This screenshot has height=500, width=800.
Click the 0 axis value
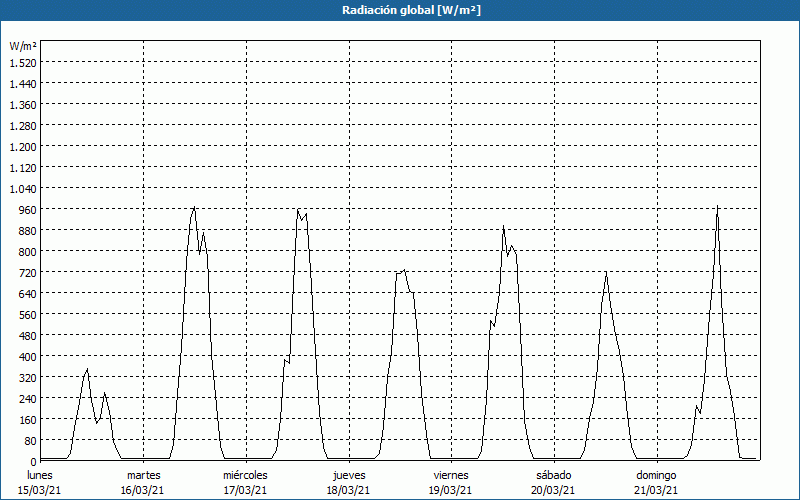34,462
